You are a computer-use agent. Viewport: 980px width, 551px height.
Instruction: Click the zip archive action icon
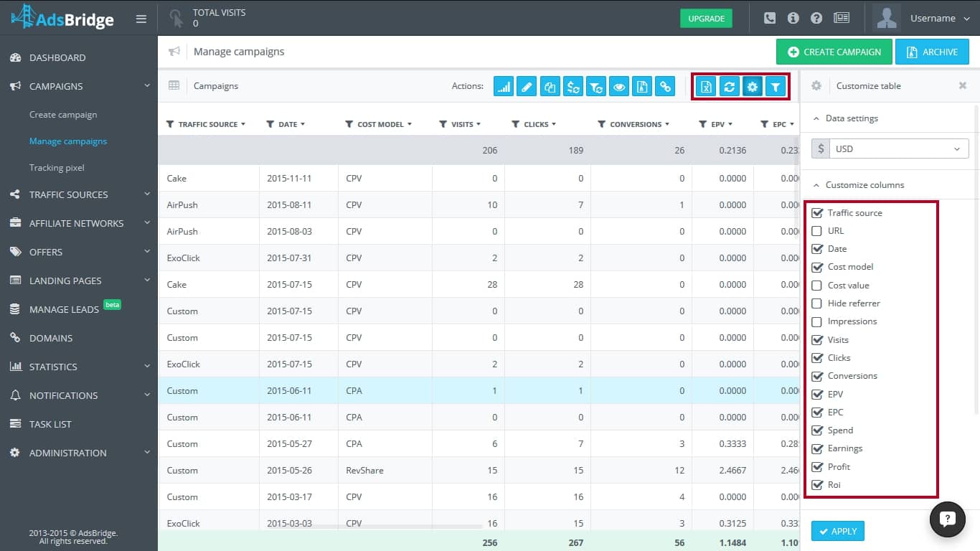coord(641,87)
